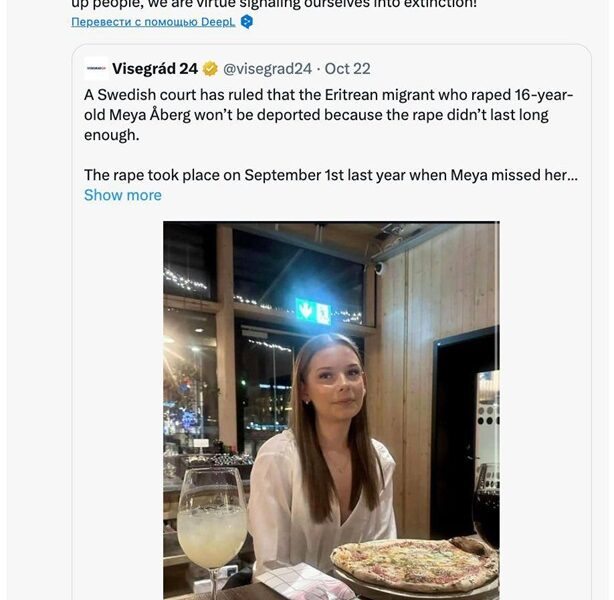Select the @visegrad24 handle
The image size is (614, 600).
point(267,69)
